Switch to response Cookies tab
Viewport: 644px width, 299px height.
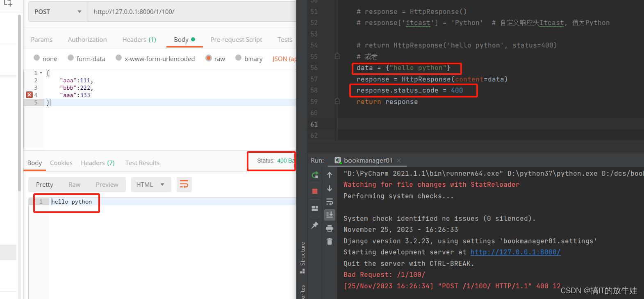point(61,163)
